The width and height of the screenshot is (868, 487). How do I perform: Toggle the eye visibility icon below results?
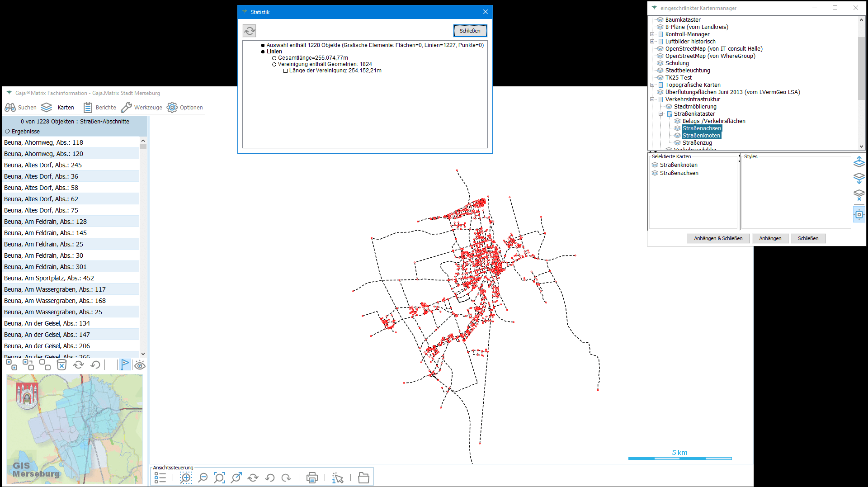pyautogui.click(x=140, y=365)
